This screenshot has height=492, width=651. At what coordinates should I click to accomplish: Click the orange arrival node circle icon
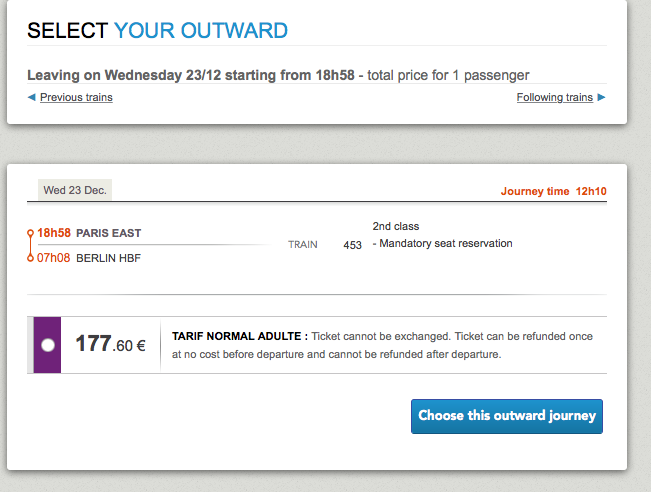(30, 258)
